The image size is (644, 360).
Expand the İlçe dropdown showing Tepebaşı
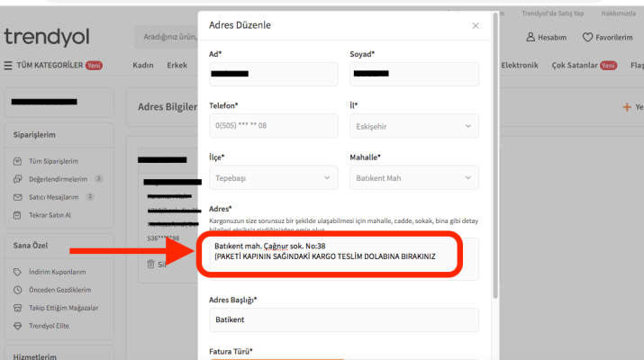273,178
